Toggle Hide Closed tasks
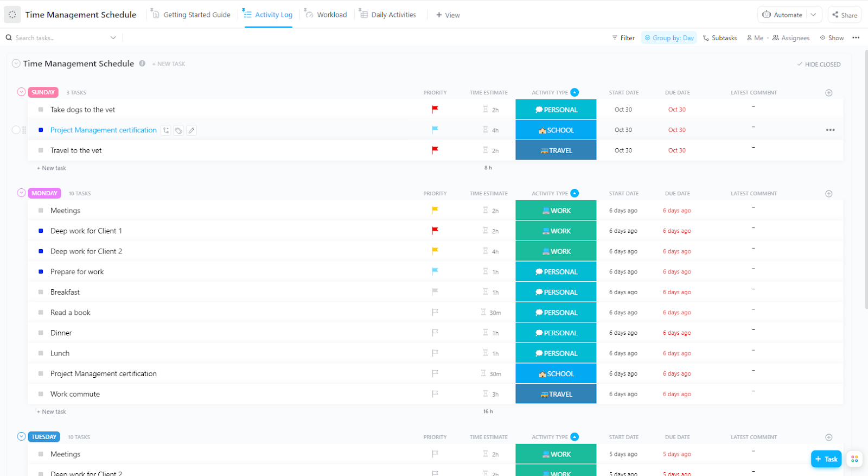This screenshot has height=476, width=868. tap(819, 64)
